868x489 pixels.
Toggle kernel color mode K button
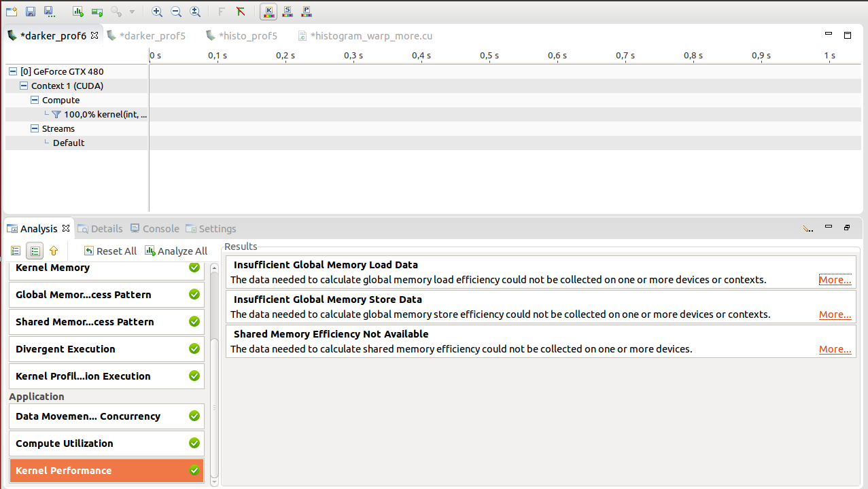click(x=268, y=12)
